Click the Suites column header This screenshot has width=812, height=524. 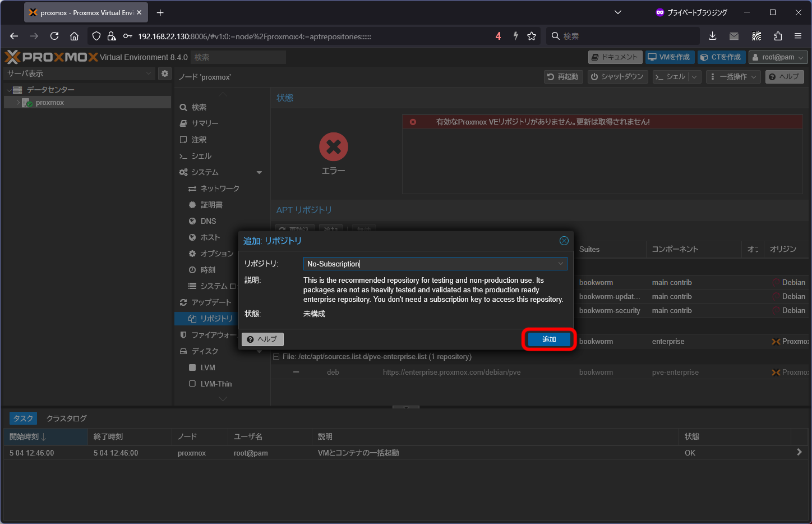[x=610, y=249]
